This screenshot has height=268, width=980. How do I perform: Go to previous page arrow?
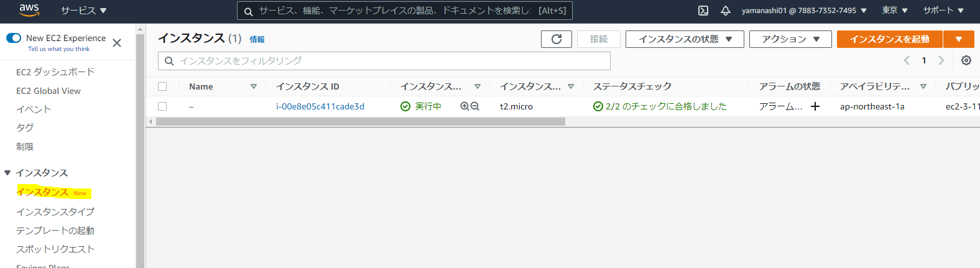click(907, 60)
